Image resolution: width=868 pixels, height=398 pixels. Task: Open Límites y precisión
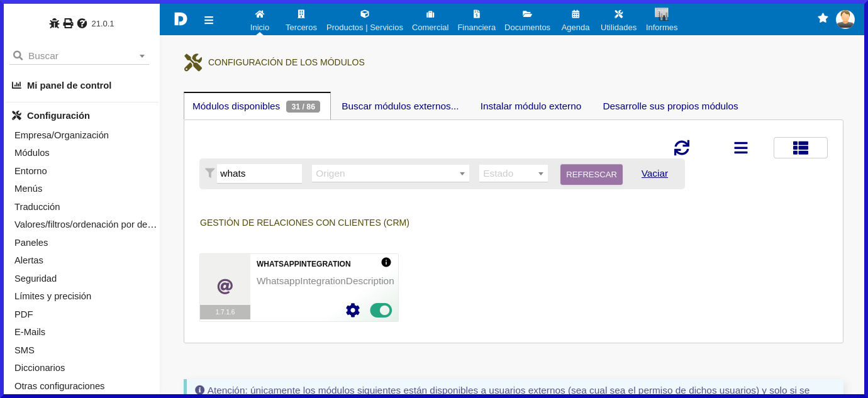(53, 296)
